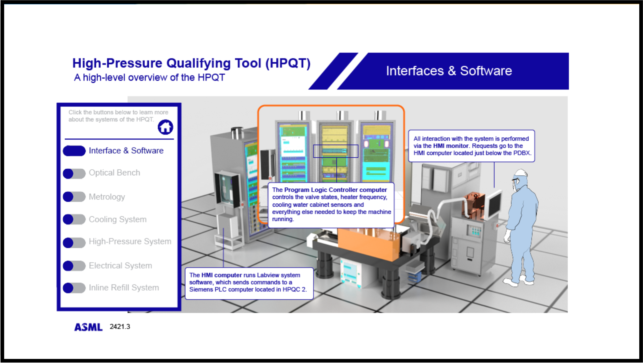Image resolution: width=643 pixels, height=364 pixels.
Task: Click the Interfaces & Software banner
Action: point(448,71)
